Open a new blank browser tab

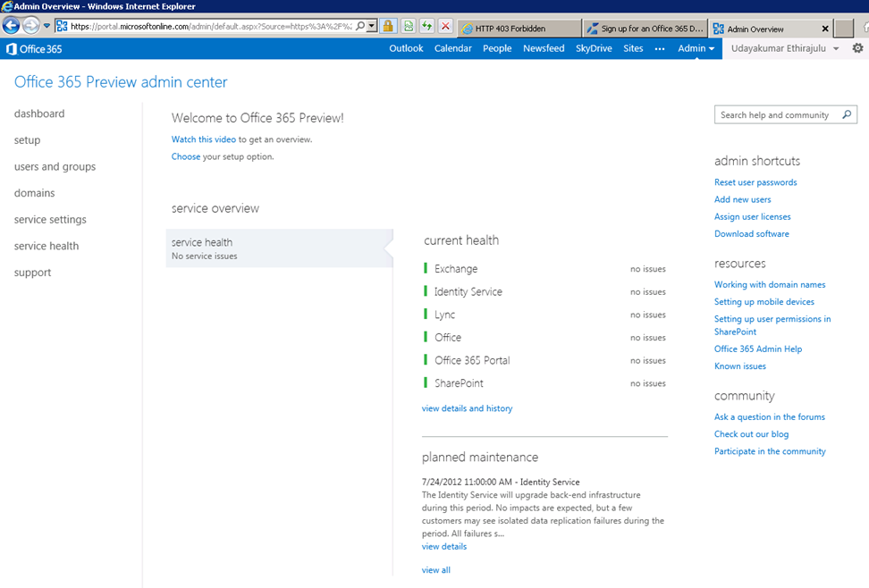[x=843, y=29]
